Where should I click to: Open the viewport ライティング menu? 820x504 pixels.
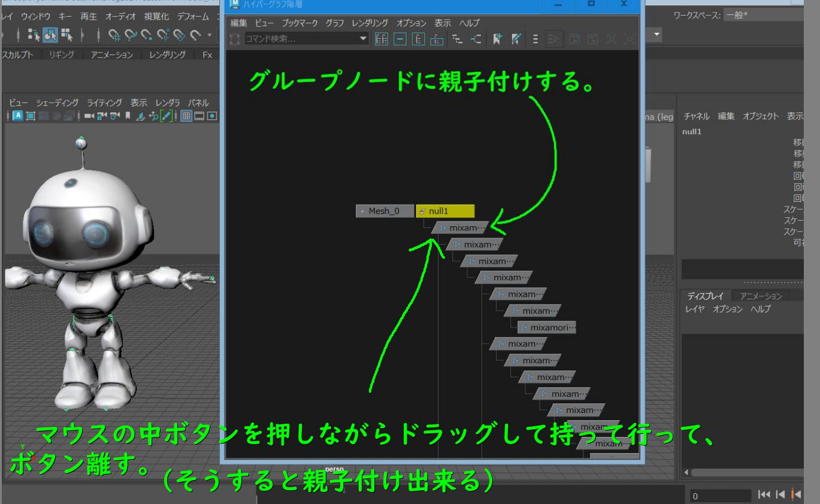tap(104, 103)
